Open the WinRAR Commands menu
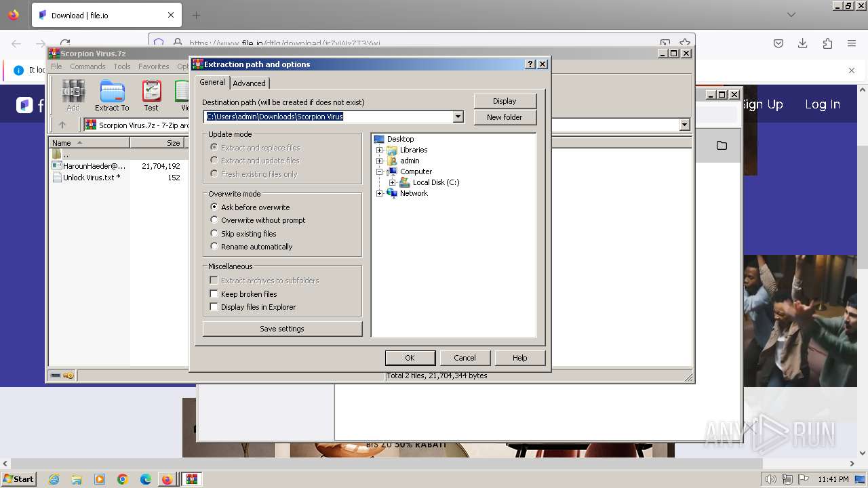 point(87,66)
